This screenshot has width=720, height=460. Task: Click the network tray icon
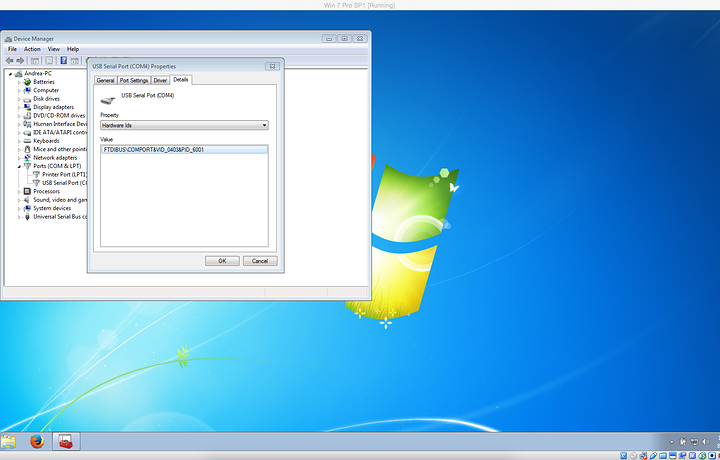pyautogui.click(x=694, y=442)
